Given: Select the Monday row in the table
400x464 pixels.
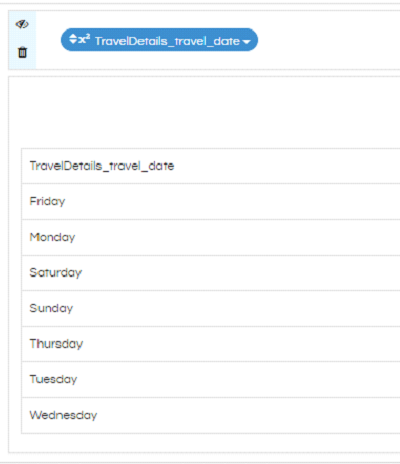Looking at the screenshot, I should (x=211, y=237).
